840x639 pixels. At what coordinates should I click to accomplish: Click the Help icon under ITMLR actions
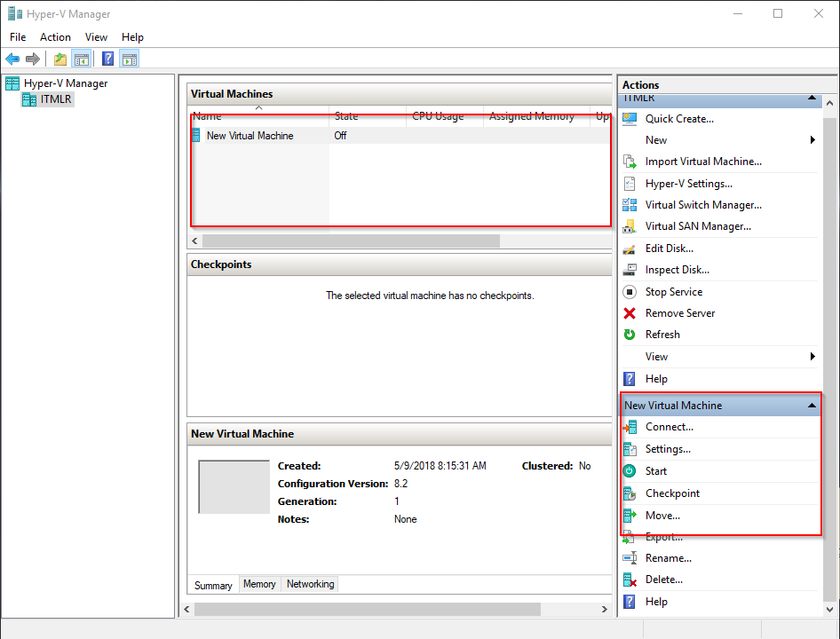(x=630, y=379)
